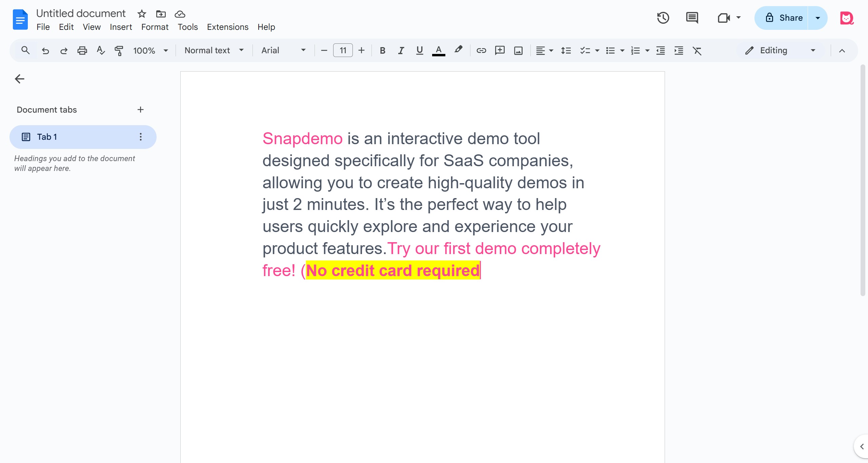This screenshot has height=463, width=868.
Task: Rename the Untitled document title
Action: [x=81, y=14]
